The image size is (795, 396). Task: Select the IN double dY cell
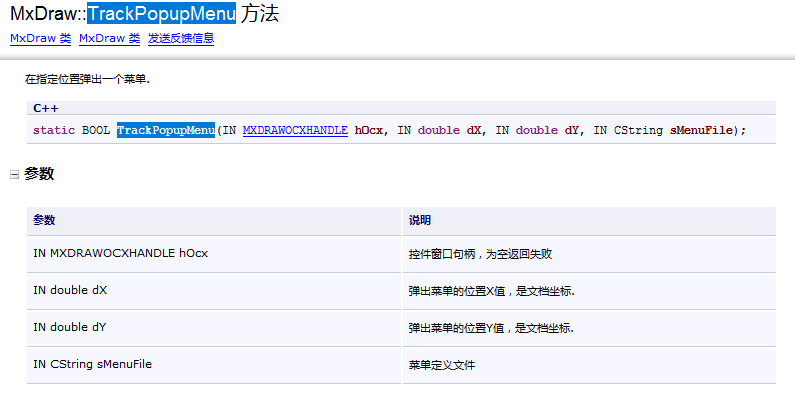pos(214,328)
